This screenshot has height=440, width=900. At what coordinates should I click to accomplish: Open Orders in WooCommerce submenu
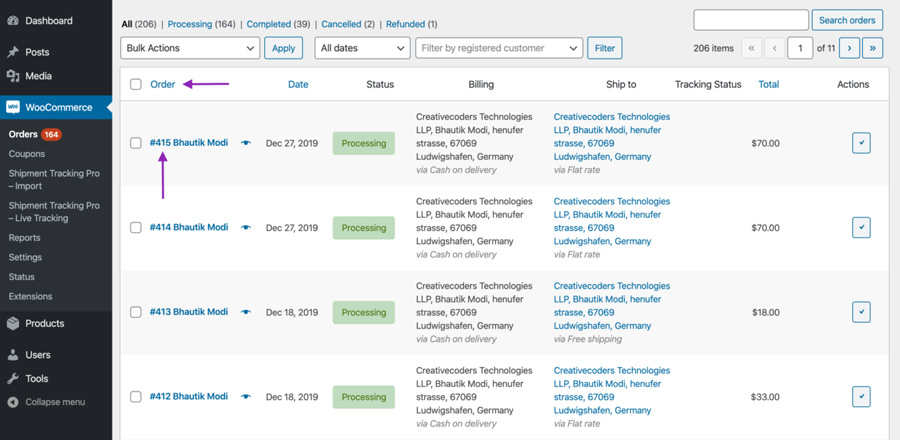(23, 135)
